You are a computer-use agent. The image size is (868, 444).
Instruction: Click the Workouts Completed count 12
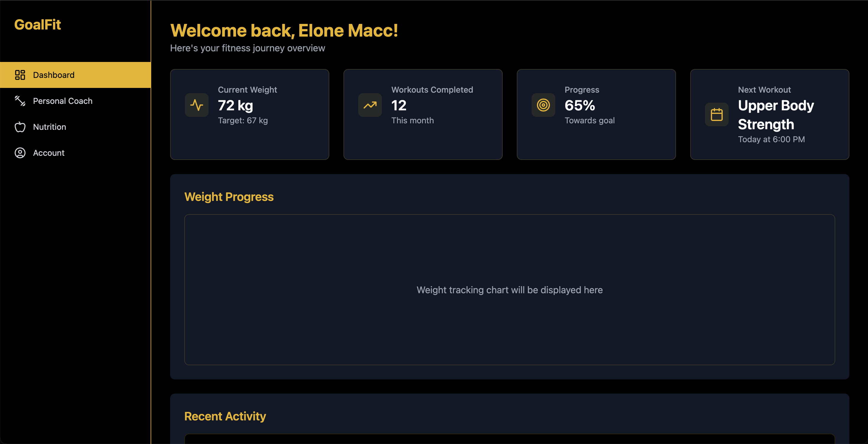click(399, 105)
